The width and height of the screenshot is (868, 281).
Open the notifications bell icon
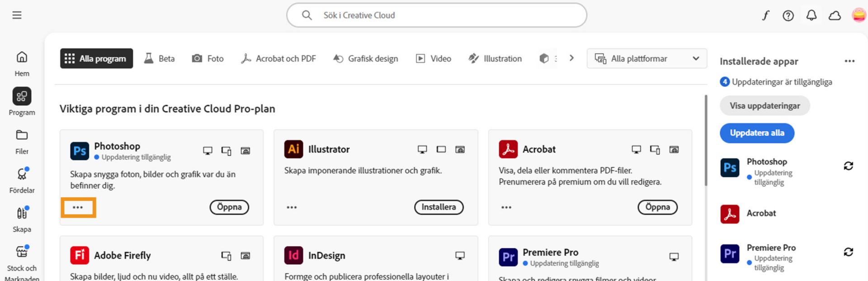tap(811, 16)
